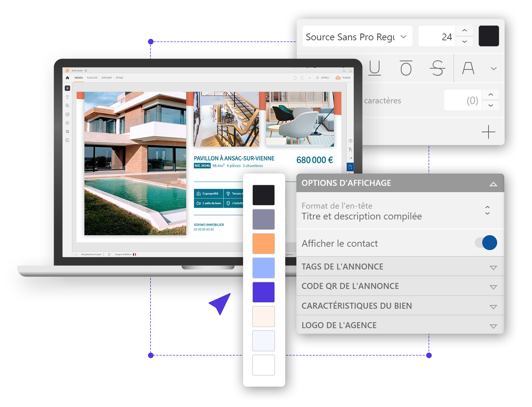Viewport: 532px width, 407px height.
Task: Expand the Caractéristiques du bien section
Action: (400, 306)
